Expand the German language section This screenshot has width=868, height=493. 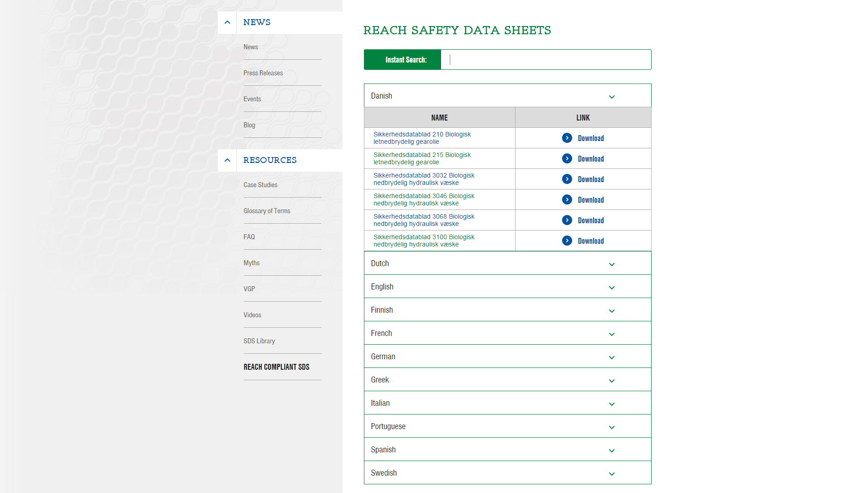(507, 356)
